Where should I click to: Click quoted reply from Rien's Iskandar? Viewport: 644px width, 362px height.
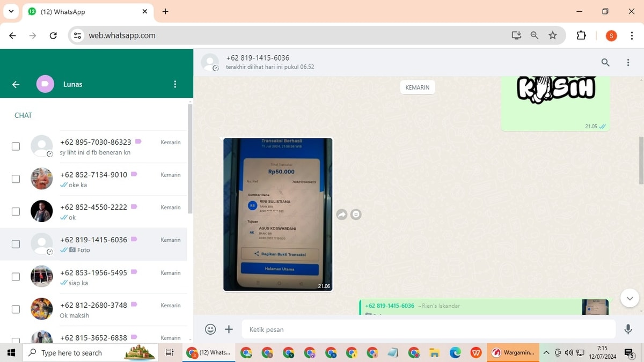(x=484, y=307)
